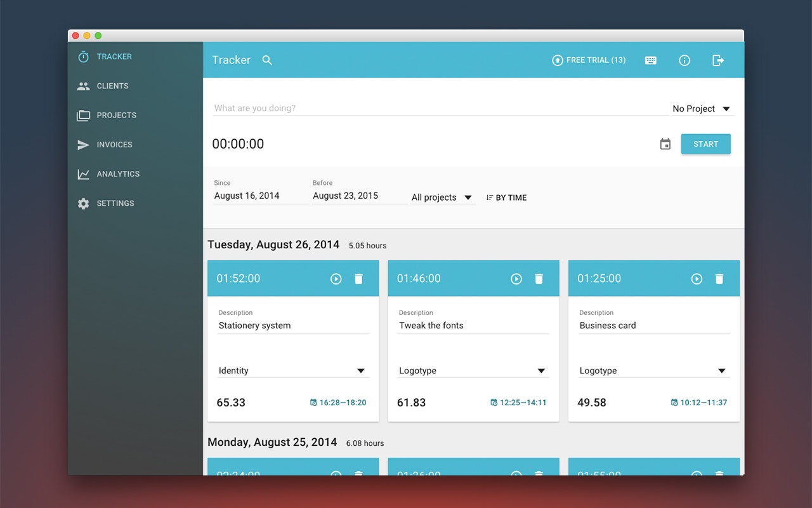
Task: Edit the 'Tweak the fonts' description field
Action: tap(473, 326)
